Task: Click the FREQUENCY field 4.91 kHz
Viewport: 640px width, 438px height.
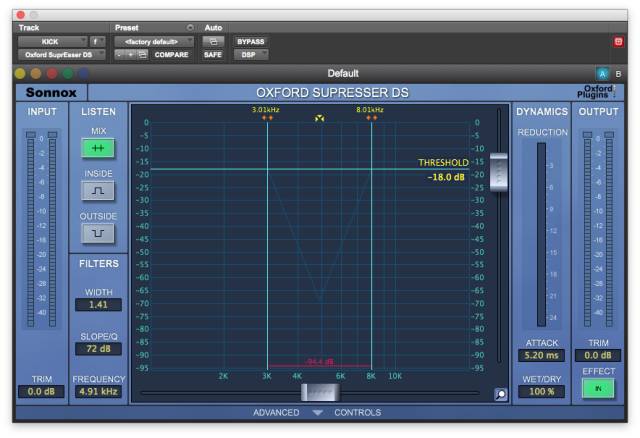Action: point(98,392)
